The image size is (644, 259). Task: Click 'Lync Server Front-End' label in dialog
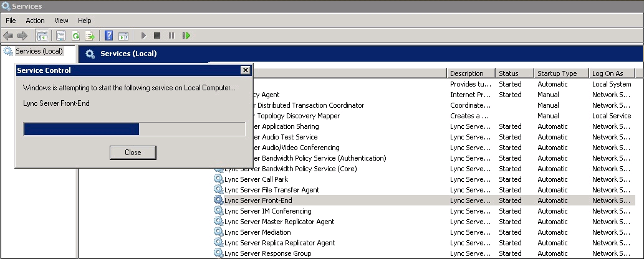point(56,103)
